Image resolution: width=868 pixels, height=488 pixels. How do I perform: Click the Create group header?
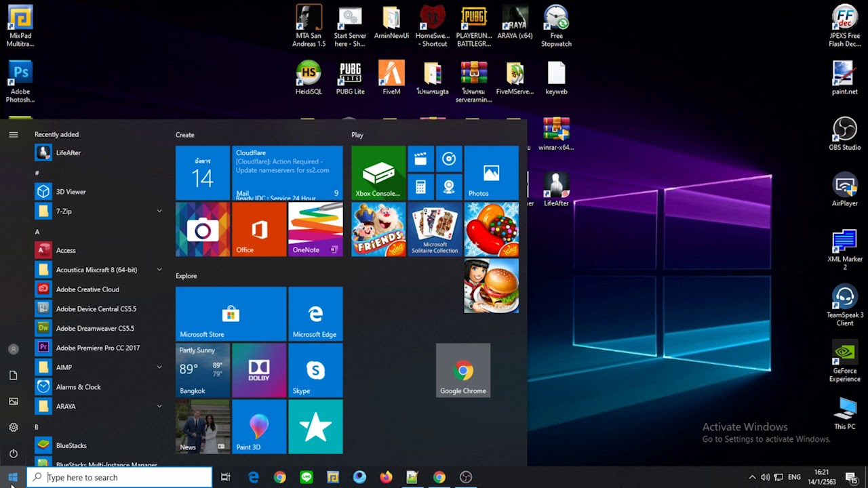click(185, 135)
